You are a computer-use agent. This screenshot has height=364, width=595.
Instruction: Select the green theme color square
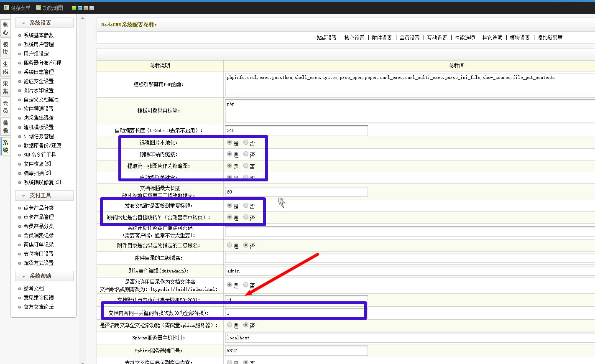pyautogui.click(x=74, y=8)
